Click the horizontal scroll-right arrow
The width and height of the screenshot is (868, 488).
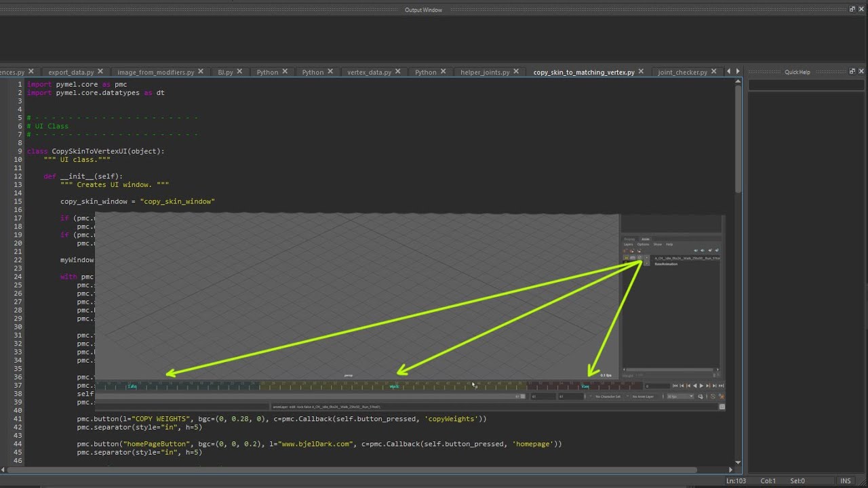pos(730,470)
